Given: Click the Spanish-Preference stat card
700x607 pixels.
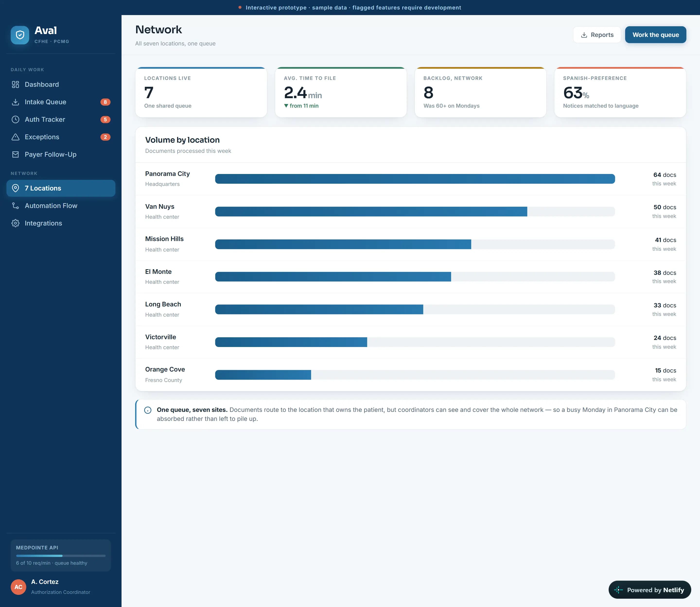Looking at the screenshot, I should coord(620,93).
